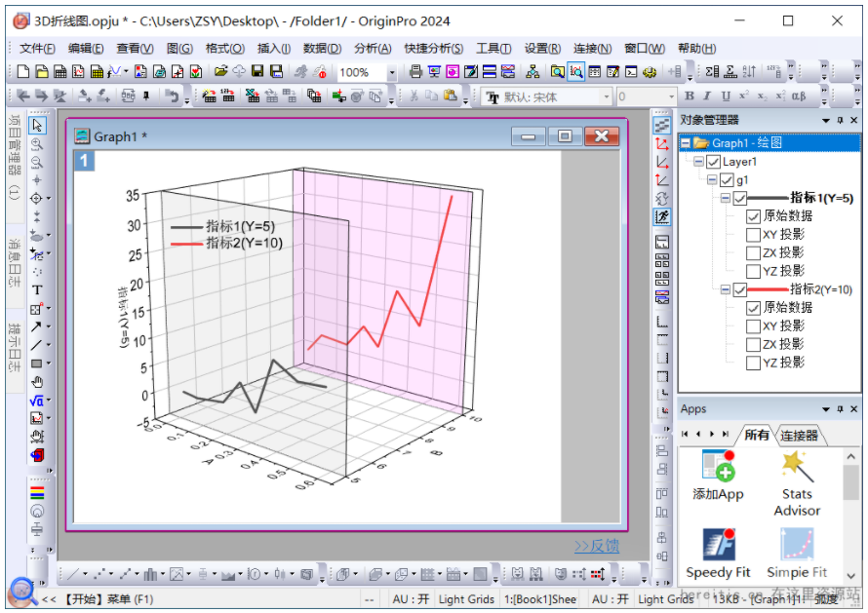Open the font size dropdown
The width and height of the screenshot is (868, 613).
pyautogui.click(x=672, y=97)
